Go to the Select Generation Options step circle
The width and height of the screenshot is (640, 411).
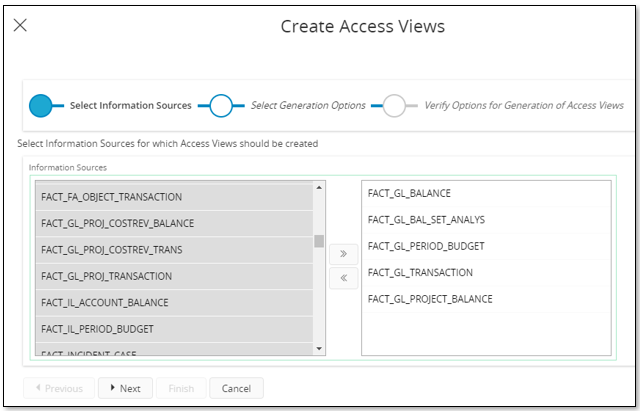[x=221, y=105]
